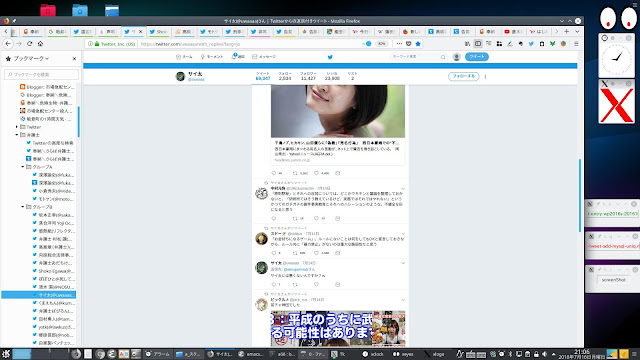Toggle the sidebar view toolbar icon
Image resolution: width=640 pixels, height=360 pixels.
[478, 44]
